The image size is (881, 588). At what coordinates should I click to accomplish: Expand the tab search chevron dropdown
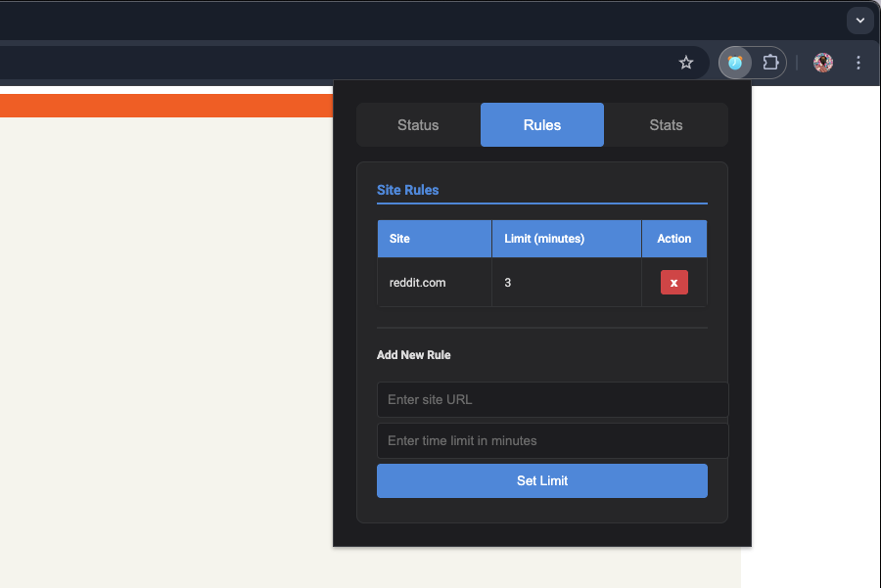859,20
